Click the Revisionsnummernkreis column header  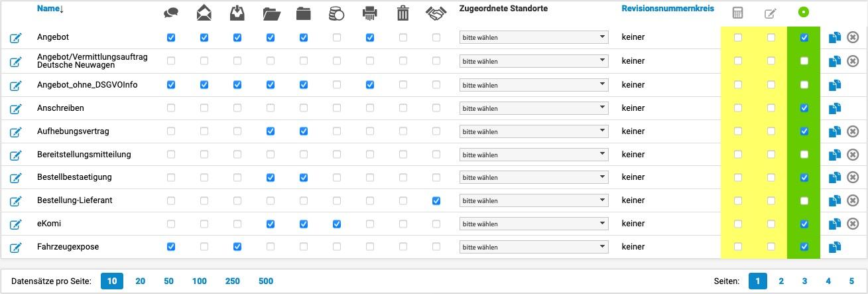[x=668, y=9]
